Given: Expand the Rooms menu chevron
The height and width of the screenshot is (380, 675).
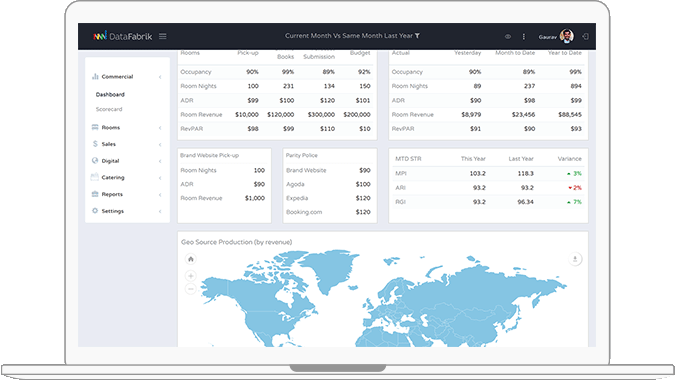Looking at the screenshot, I should pos(160,128).
